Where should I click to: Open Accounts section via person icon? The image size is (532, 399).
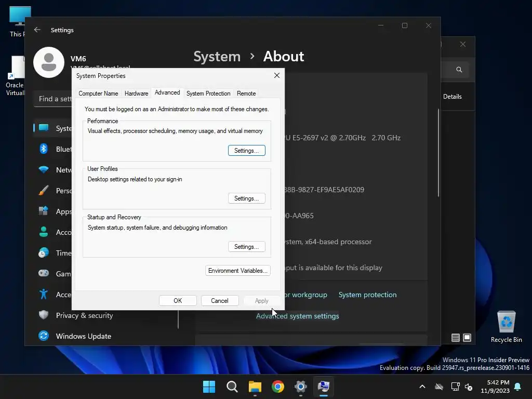(44, 232)
